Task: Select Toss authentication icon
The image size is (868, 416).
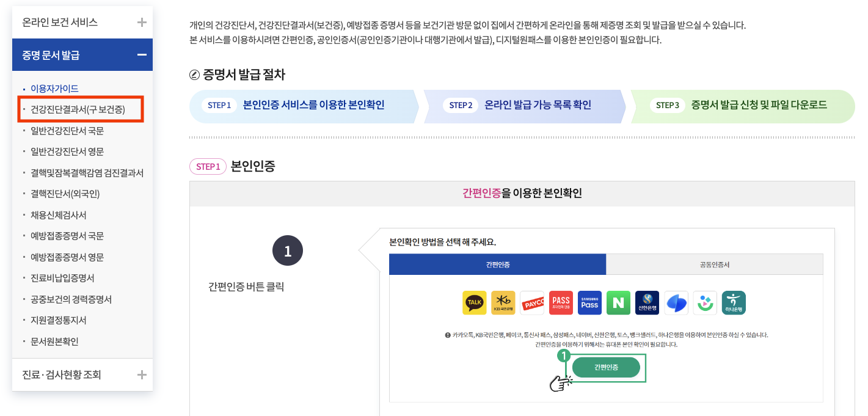Action: point(676,302)
